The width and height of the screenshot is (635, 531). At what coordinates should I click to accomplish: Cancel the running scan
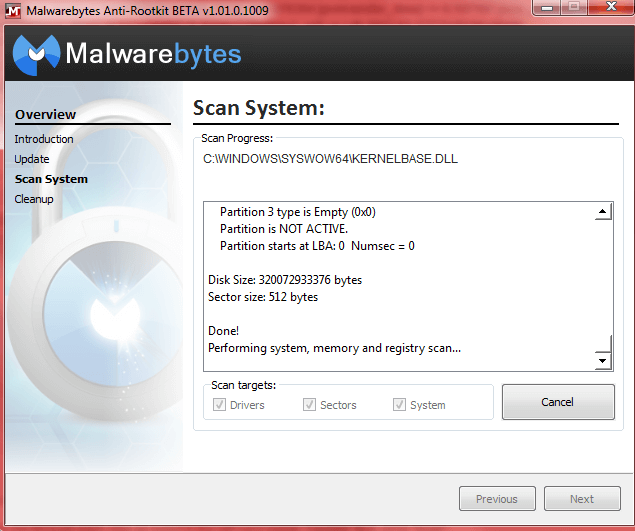pyautogui.click(x=558, y=402)
